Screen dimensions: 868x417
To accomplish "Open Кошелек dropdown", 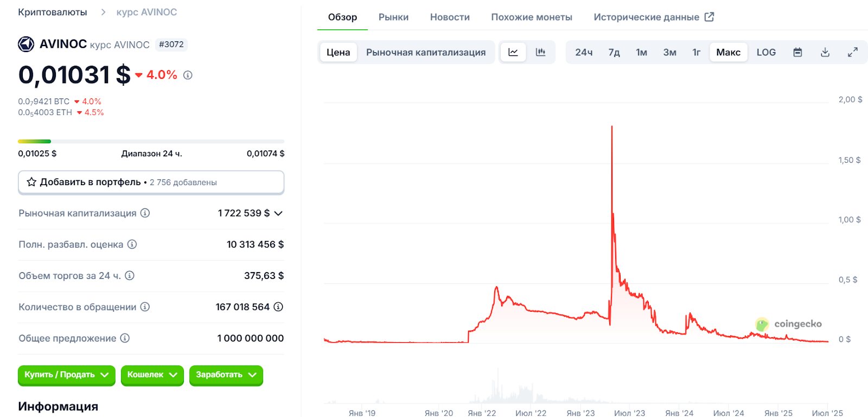I will [152, 375].
